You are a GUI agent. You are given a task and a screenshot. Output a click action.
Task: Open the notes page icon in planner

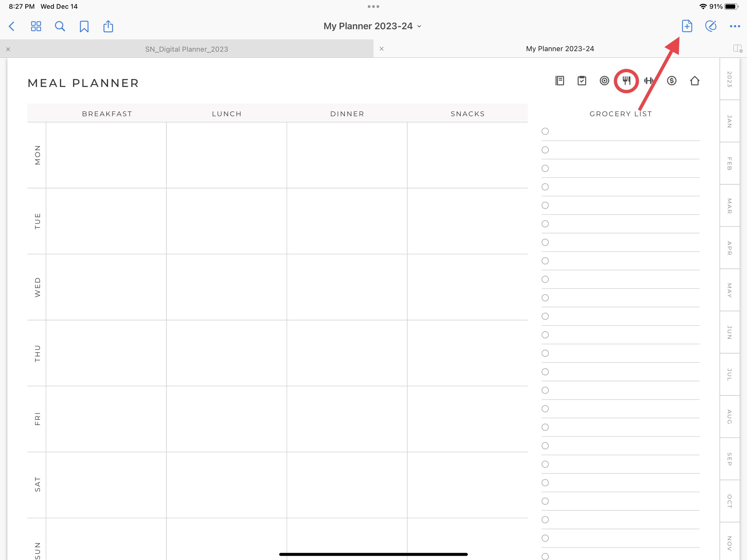[x=560, y=81]
